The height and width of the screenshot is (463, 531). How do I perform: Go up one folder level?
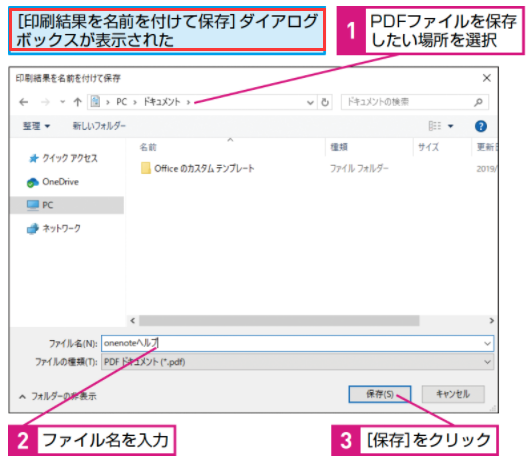point(78,102)
